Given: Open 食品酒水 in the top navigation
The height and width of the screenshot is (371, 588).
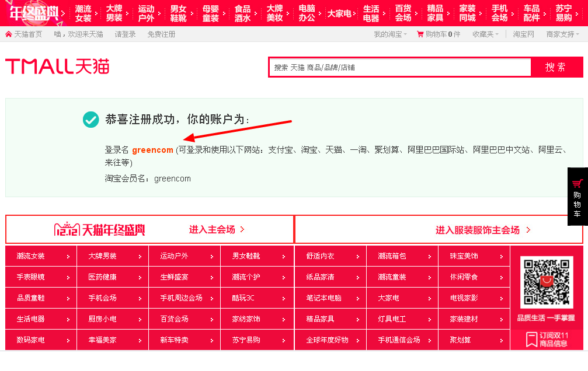Looking at the screenshot, I should 243,13.
